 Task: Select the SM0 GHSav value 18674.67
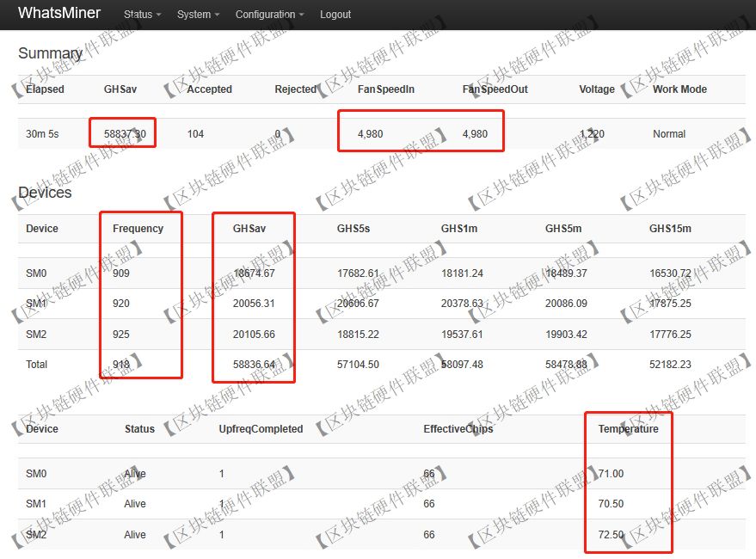point(254,273)
